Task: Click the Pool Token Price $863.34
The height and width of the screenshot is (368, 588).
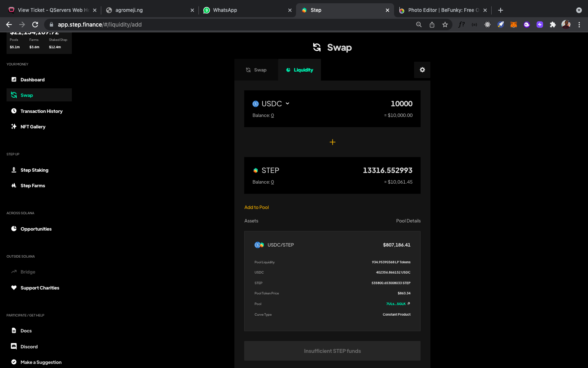Action: click(x=404, y=293)
